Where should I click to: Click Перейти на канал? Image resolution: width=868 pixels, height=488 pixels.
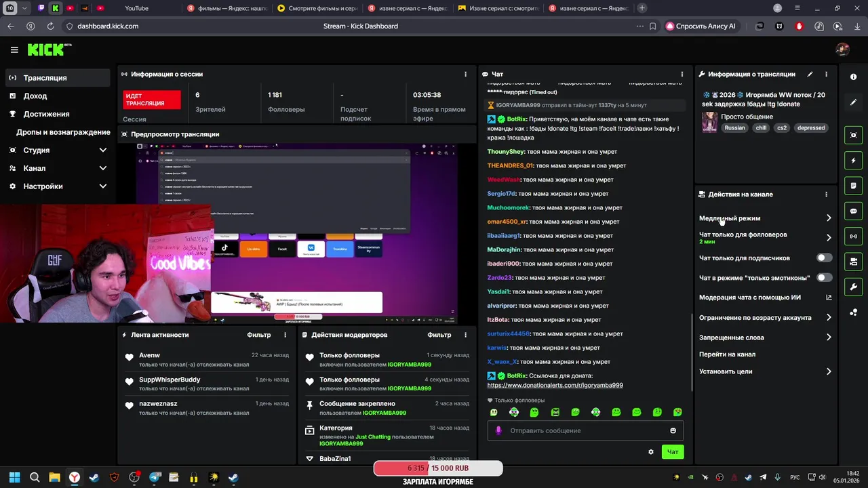click(727, 354)
